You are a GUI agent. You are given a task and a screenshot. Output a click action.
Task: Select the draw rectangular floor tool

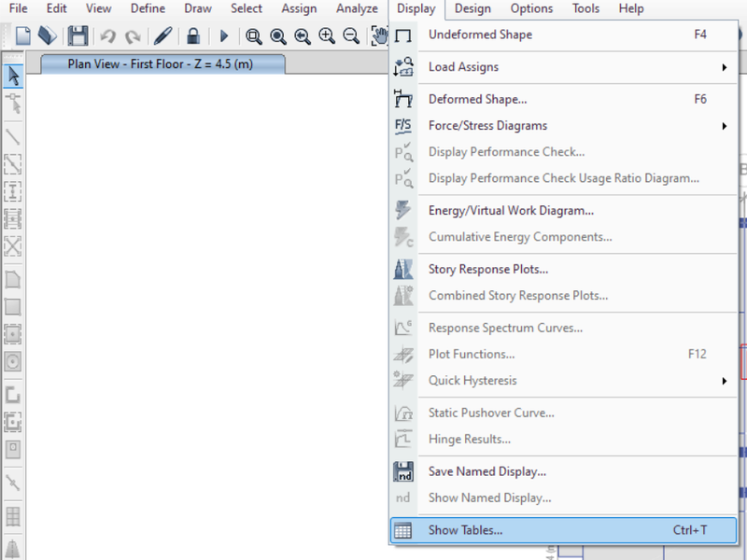[x=13, y=307]
